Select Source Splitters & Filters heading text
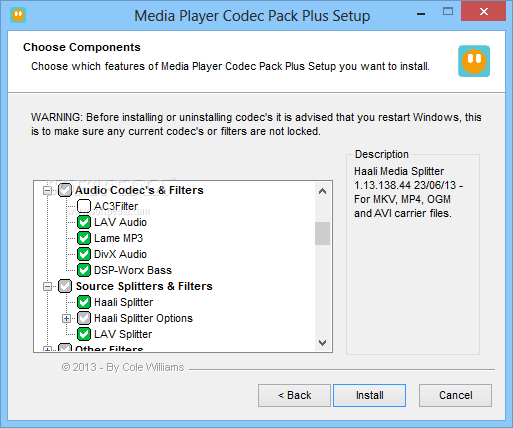 144,286
